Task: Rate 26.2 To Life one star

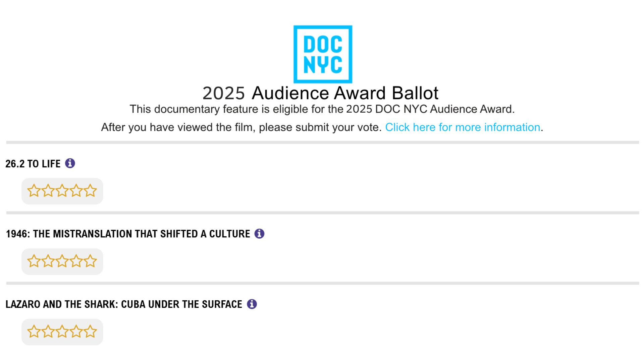Action: tap(34, 191)
